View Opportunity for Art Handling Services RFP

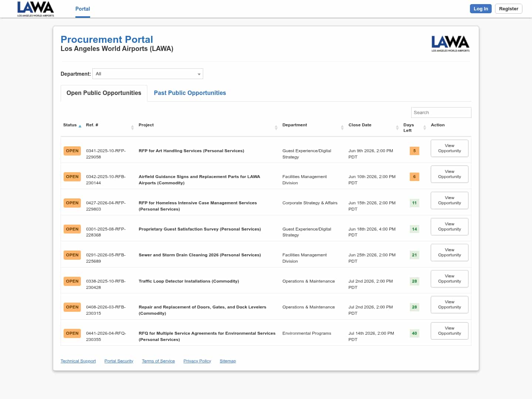click(x=449, y=148)
